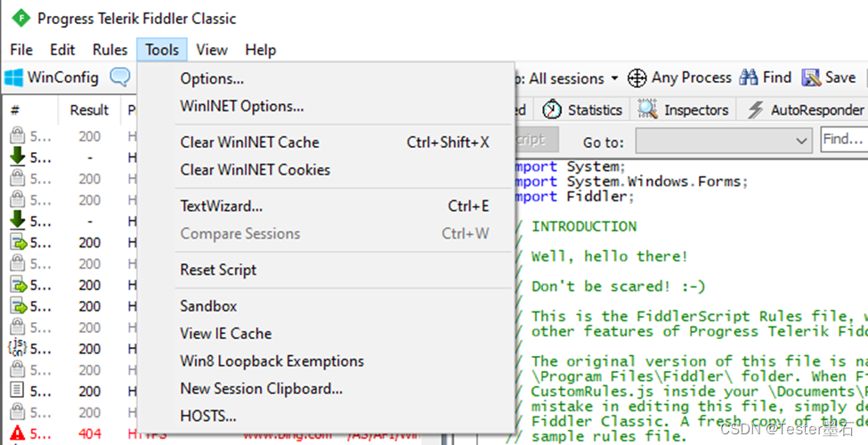Click the Result column header
Screen dimensions: 868x445
[x=89, y=109]
